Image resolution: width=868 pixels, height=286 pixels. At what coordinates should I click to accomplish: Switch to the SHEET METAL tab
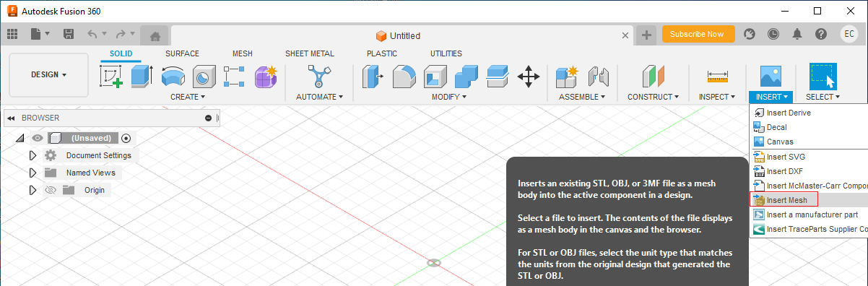click(310, 53)
